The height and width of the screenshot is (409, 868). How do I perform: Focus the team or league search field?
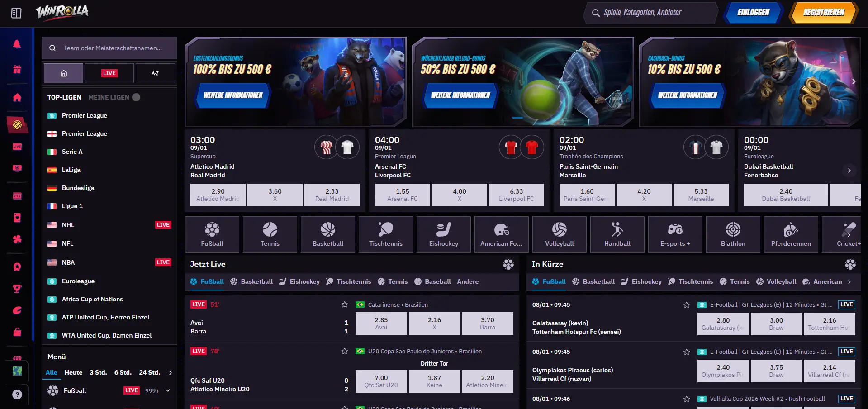point(109,48)
